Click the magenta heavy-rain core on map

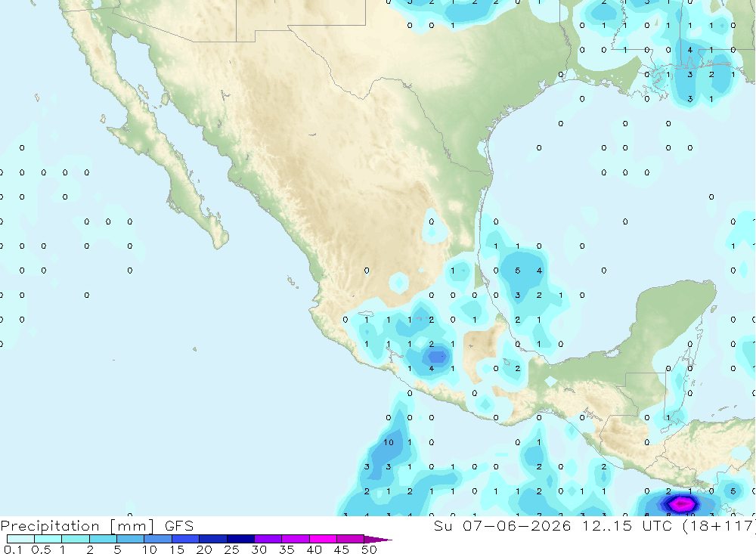click(681, 504)
